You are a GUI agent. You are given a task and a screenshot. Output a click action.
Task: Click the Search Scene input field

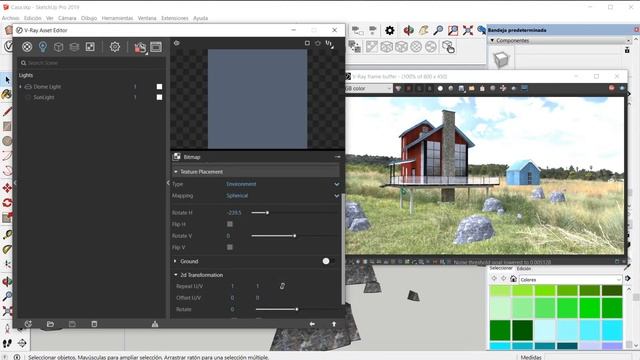pyautogui.click(x=92, y=63)
